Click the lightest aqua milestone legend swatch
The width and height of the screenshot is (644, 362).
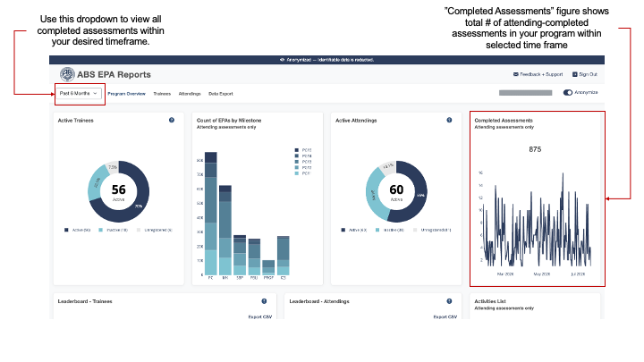point(297,173)
